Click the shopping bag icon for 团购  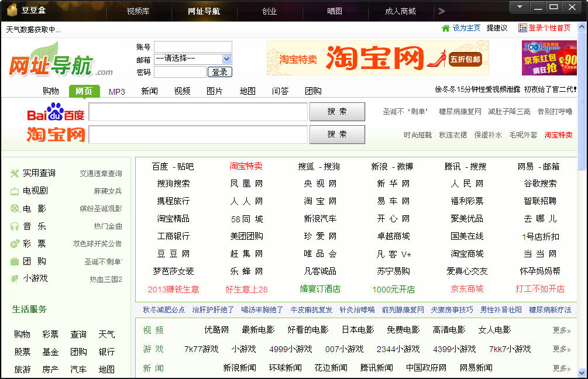[15, 261]
